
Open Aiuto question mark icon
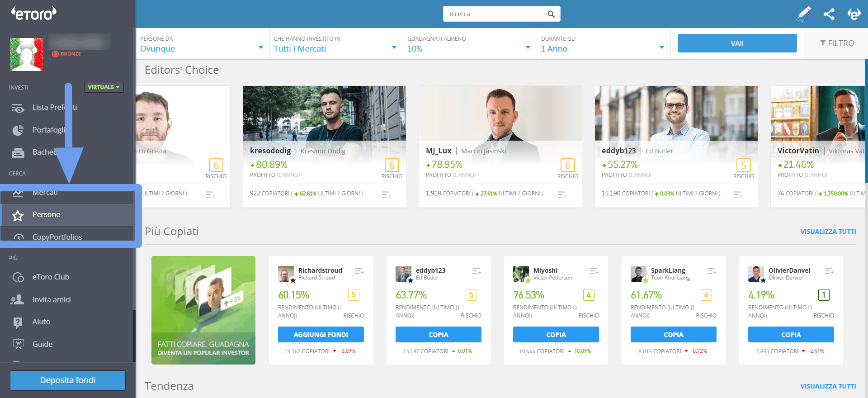[18, 322]
